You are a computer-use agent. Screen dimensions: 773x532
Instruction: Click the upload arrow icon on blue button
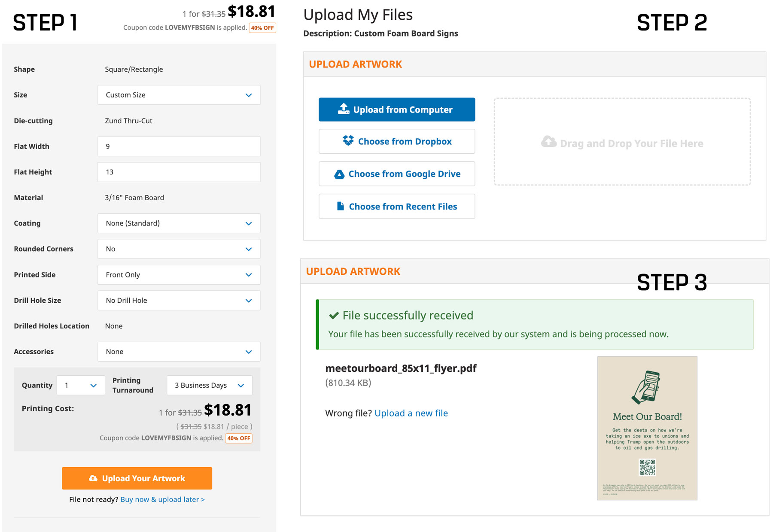(x=344, y=109)
